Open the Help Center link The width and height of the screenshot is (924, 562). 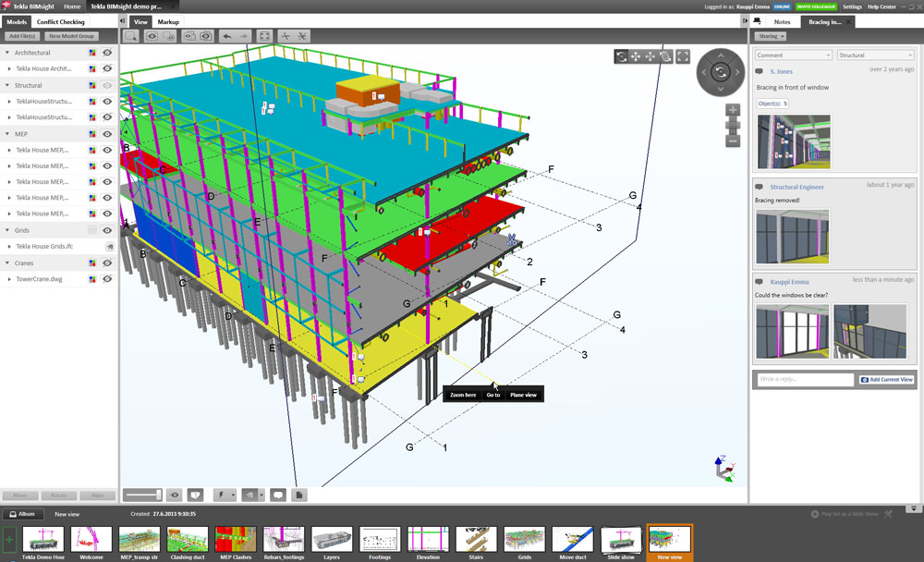(x=881, y=7)
